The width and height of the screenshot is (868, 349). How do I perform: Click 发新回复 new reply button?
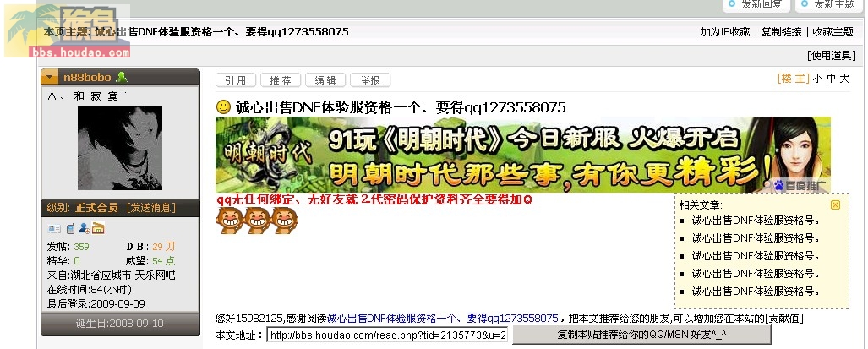click(x=756, y=5)
